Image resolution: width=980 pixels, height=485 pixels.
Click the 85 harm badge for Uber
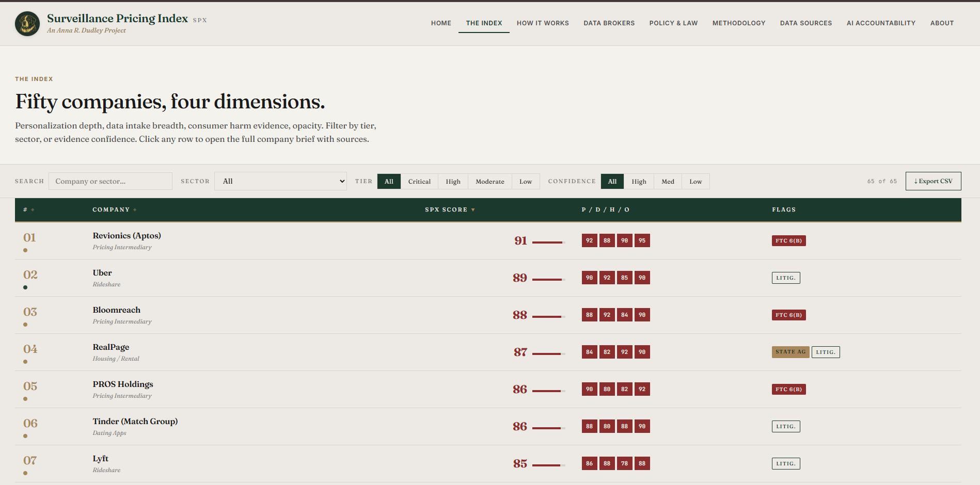tap(624, 278)
